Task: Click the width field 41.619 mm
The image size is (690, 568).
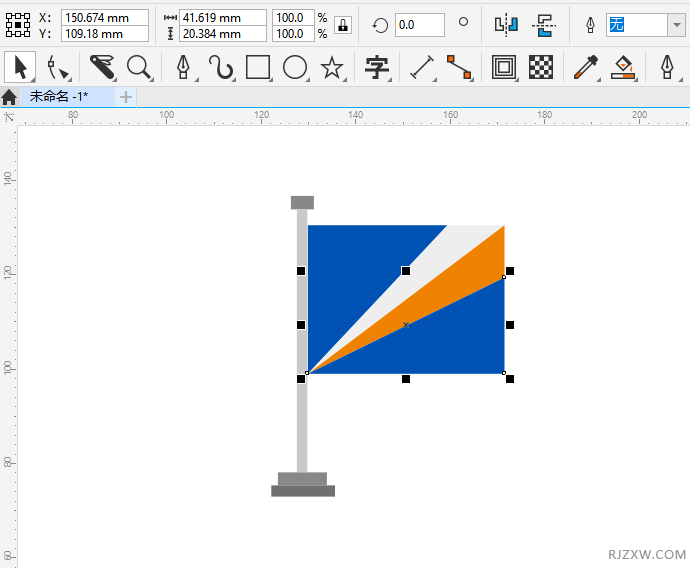Action: pyautogui.click(x=223, y=18)
